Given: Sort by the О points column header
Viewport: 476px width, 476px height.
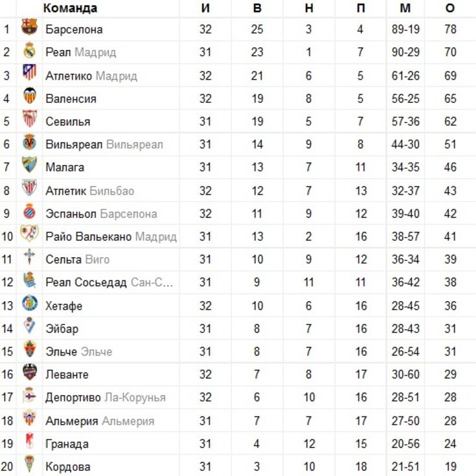Looking at the screenshot, I should pos(450,8).
